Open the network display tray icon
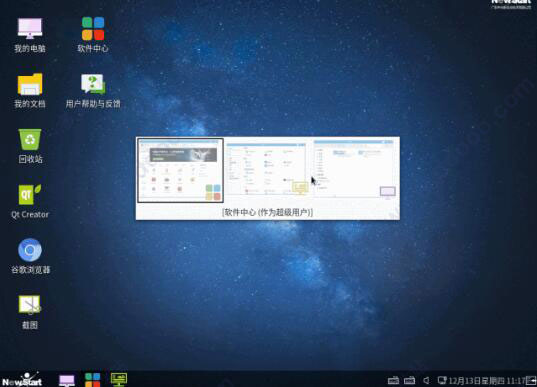537x387 pixels. coord(442,380)
